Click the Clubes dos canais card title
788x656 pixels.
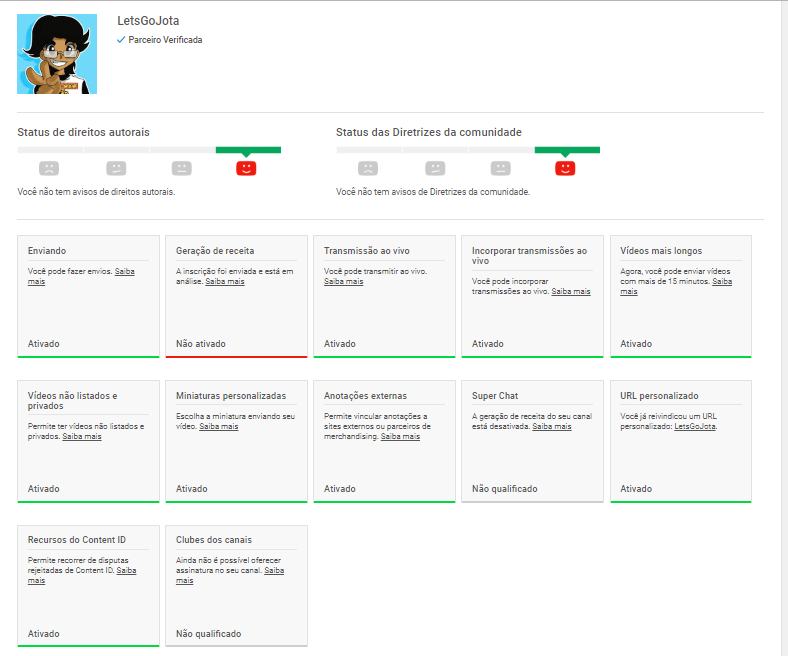[x=214, y=540]
